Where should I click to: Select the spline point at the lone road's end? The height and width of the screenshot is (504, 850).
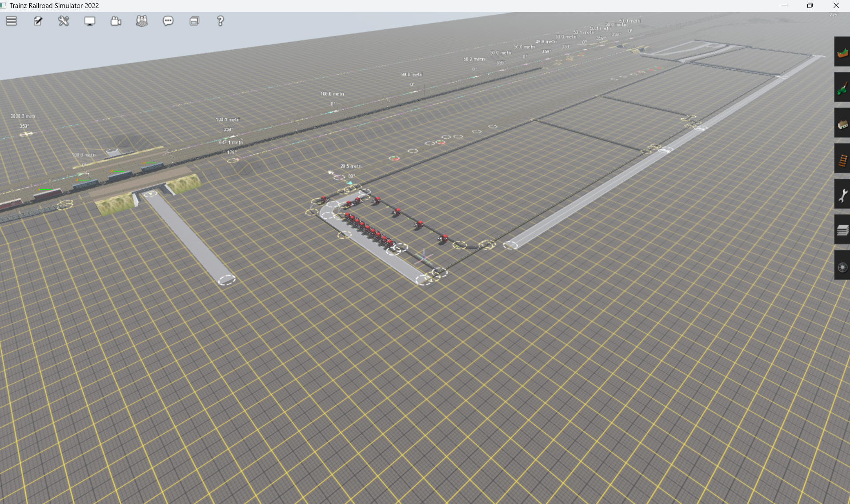227,280
